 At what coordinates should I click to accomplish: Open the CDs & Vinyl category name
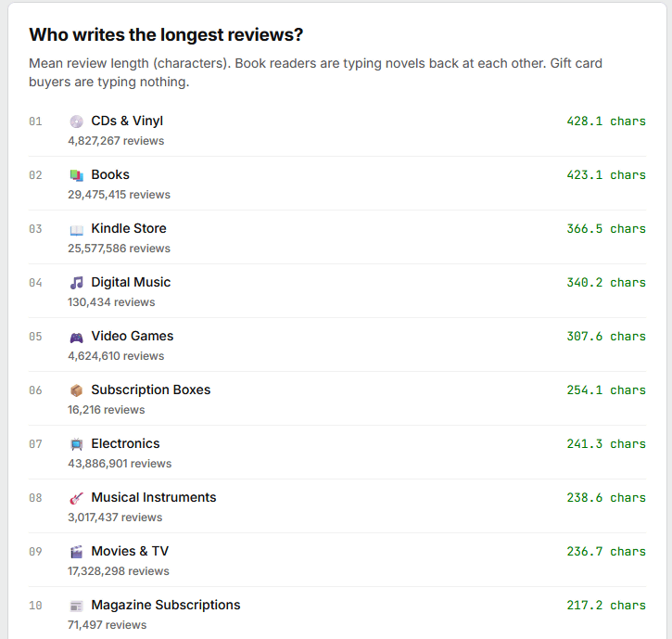point(127,121)
